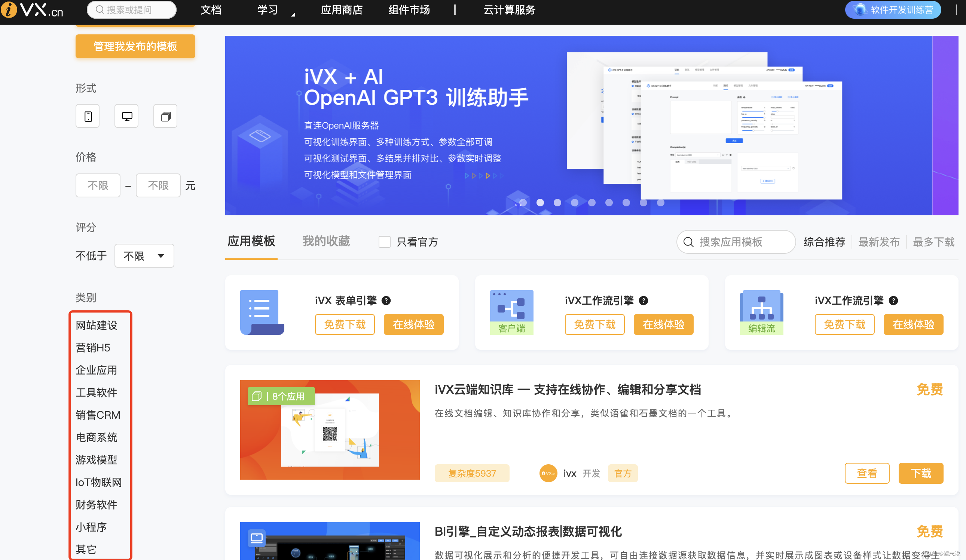Sort templates by 最新发布
Image resolution: width=966 pixels, height=560 pixels.
click(x=878, y=242)
